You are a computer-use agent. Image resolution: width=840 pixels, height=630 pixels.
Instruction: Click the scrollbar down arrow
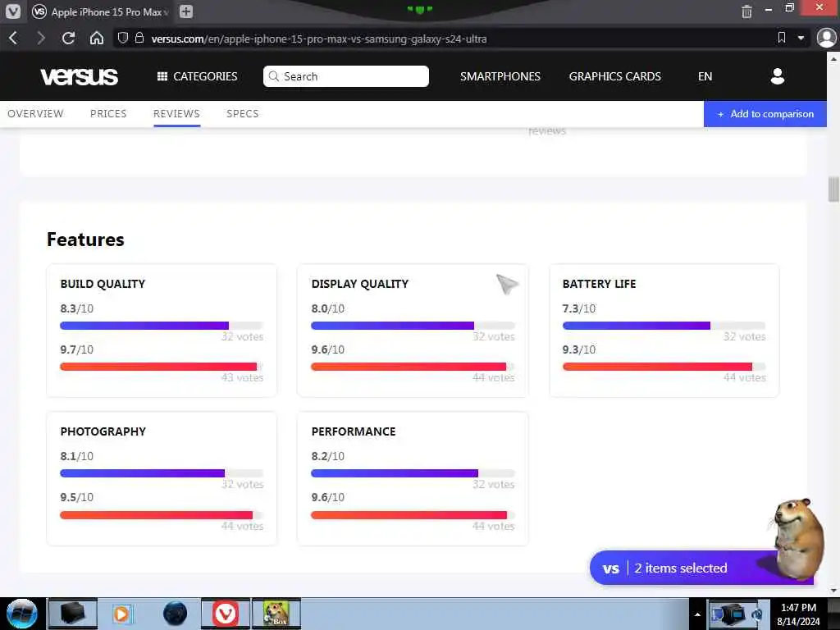pos(833,591)
